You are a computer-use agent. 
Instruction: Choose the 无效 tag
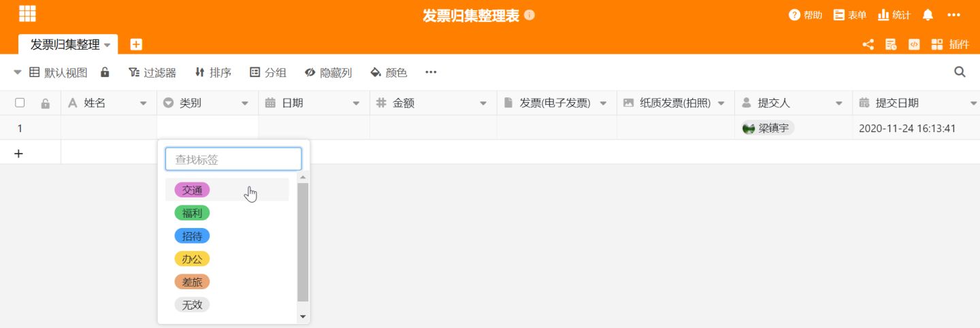pyautogui.click(x=192, y=305)
